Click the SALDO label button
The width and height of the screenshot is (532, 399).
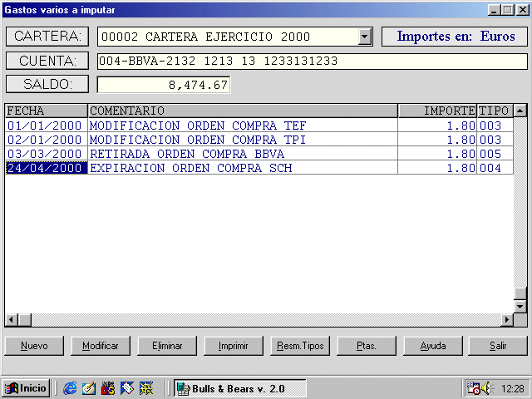pyautogui.click(x=47, y=84)
